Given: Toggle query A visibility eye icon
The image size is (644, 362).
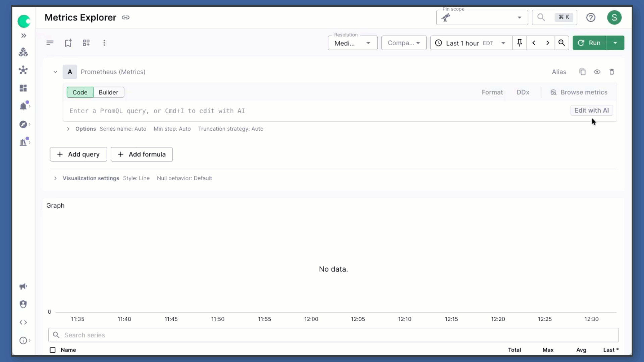Looking at the screenshot, I should tap(597, 72).
